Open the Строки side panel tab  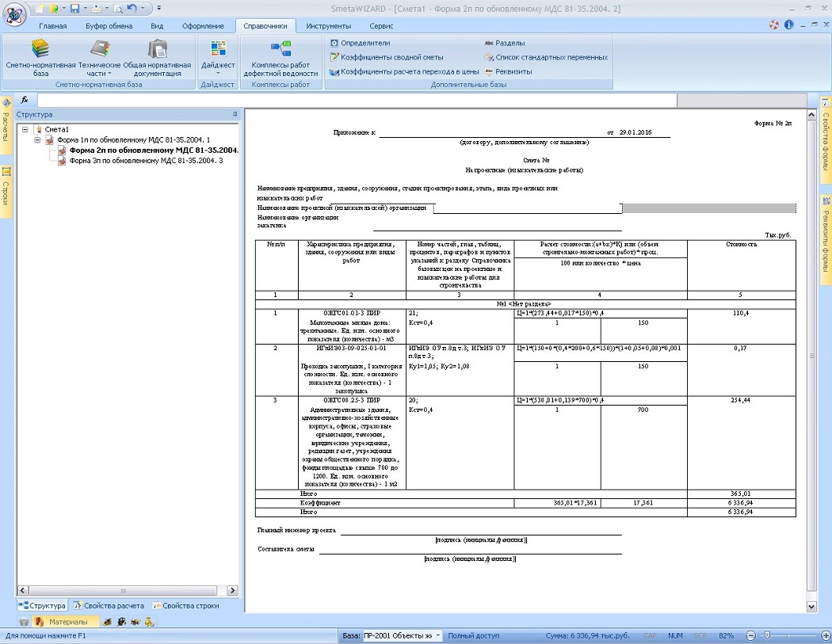point(6,190)
